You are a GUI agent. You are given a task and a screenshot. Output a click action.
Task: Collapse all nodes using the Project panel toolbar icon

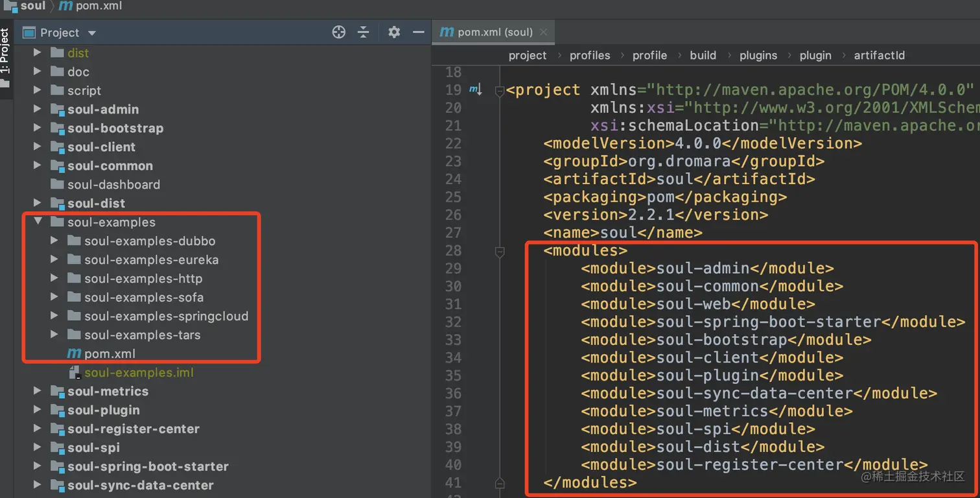364,32
